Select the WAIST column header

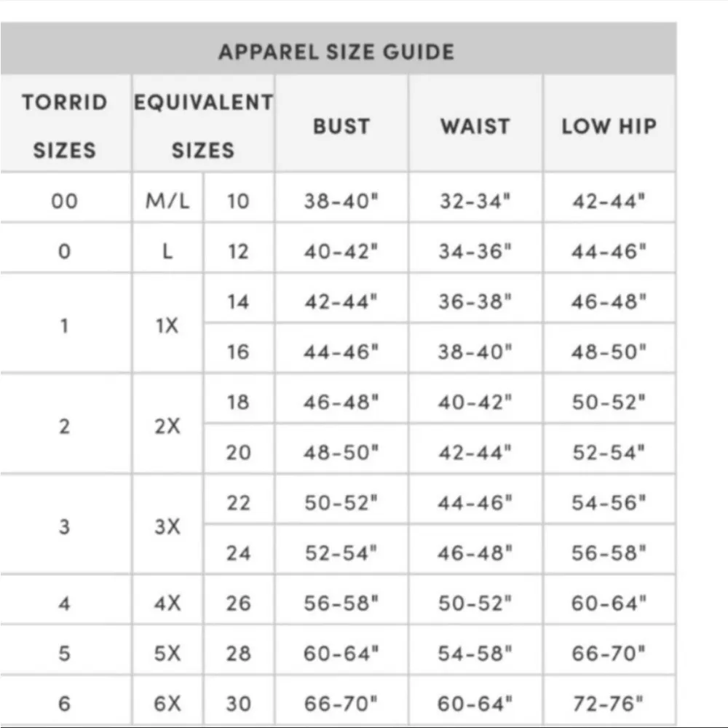pos(475,126)
